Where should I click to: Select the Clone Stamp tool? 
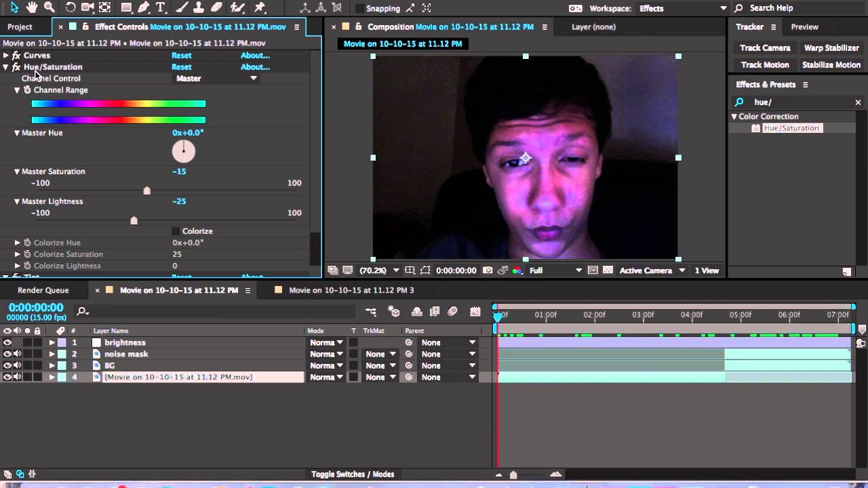[199, 7]
